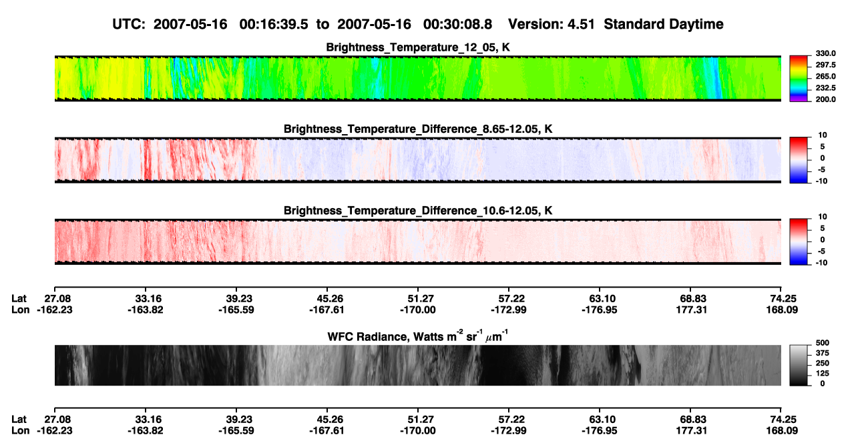
Task: Click longitude -170.00 on axis below WFC Radiance panel
Action: coord(419,431)
